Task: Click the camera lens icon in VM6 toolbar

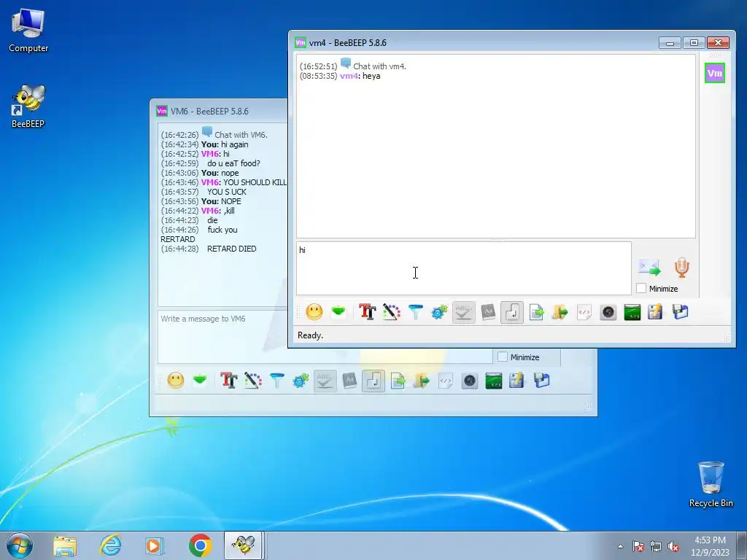Action: click(x=470, y=381)
